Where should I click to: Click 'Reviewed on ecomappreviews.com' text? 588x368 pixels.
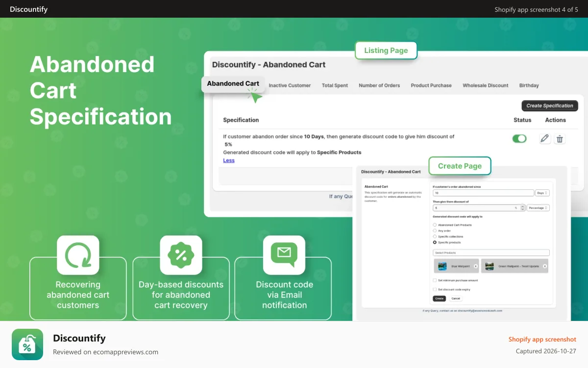click(106, 352)
